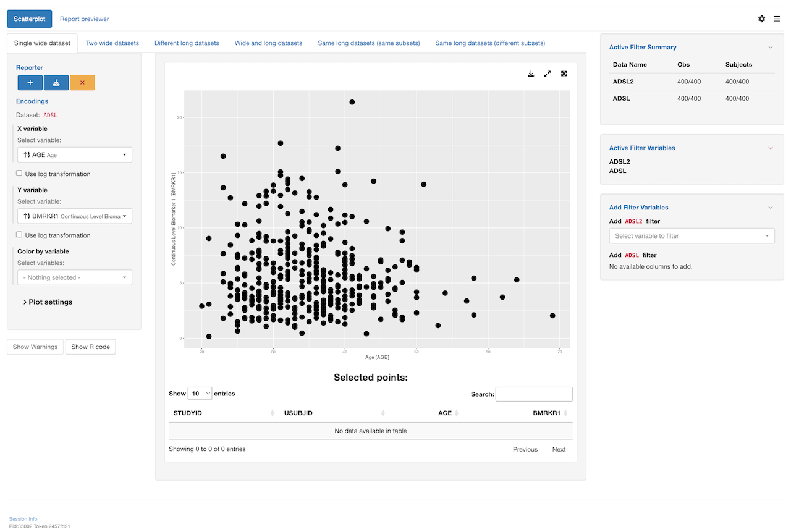Open the Report previewer tab
791x532 pixels.
point(84,19)
